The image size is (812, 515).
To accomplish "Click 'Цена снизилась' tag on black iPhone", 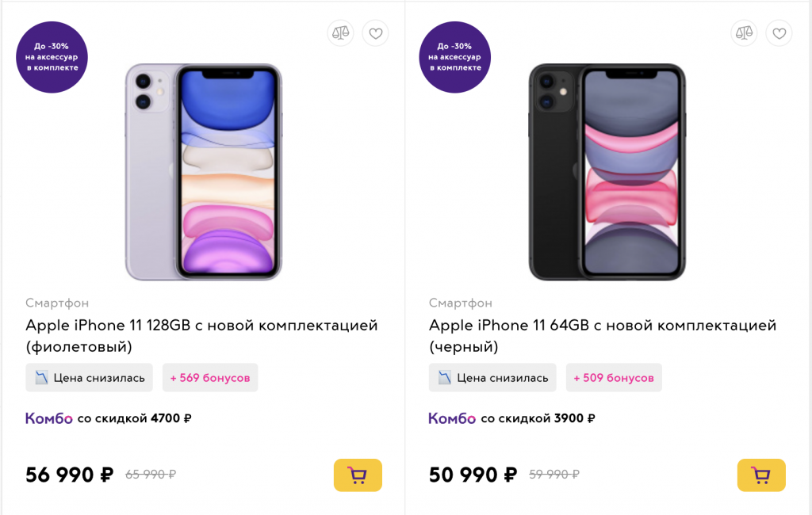I will point(492,377).
